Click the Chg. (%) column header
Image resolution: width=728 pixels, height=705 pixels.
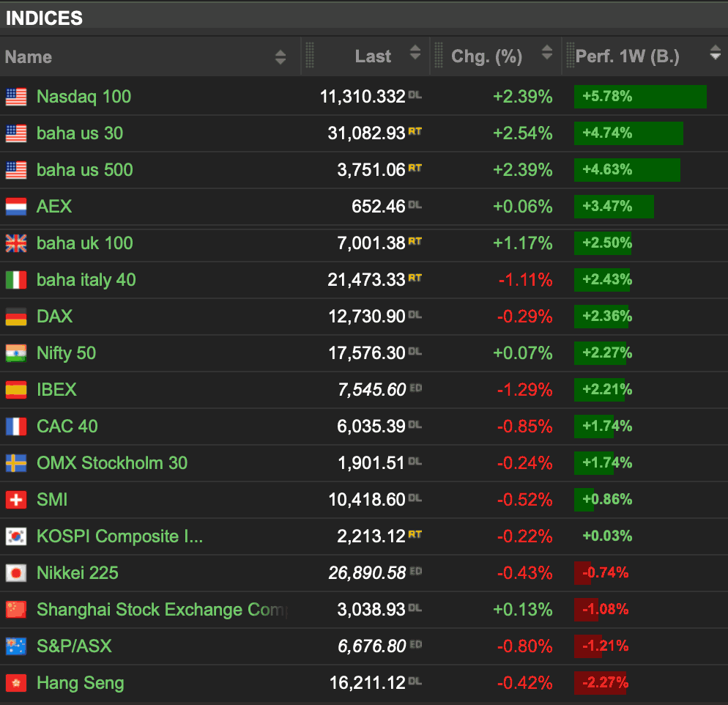(486, 56)
